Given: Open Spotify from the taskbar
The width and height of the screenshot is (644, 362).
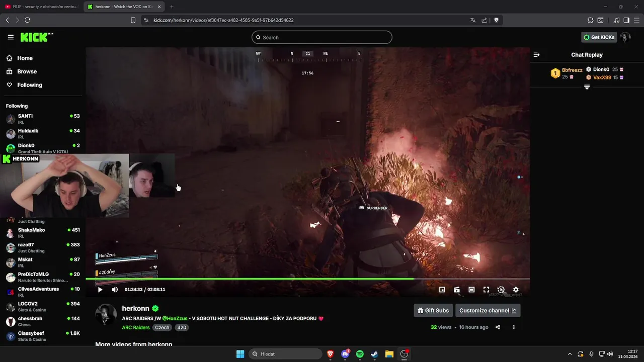Looking at the screenshot, I should [x=360, y=354].
